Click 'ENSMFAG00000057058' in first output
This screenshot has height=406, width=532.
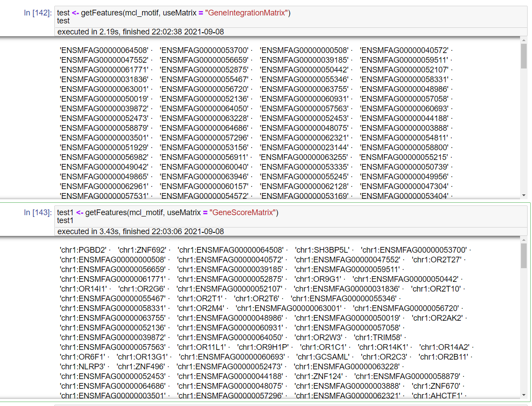[404, 99]
